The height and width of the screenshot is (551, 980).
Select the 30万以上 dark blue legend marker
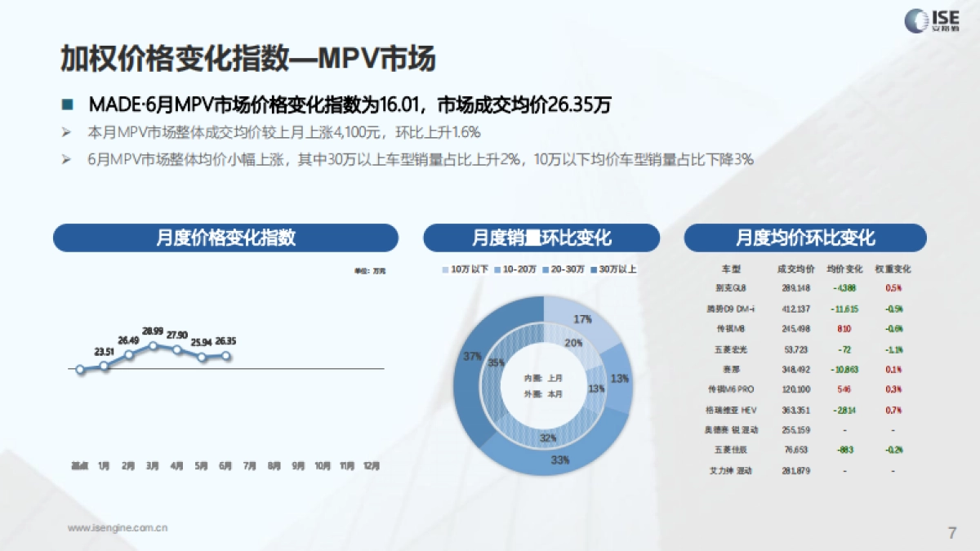coord(594,269)
